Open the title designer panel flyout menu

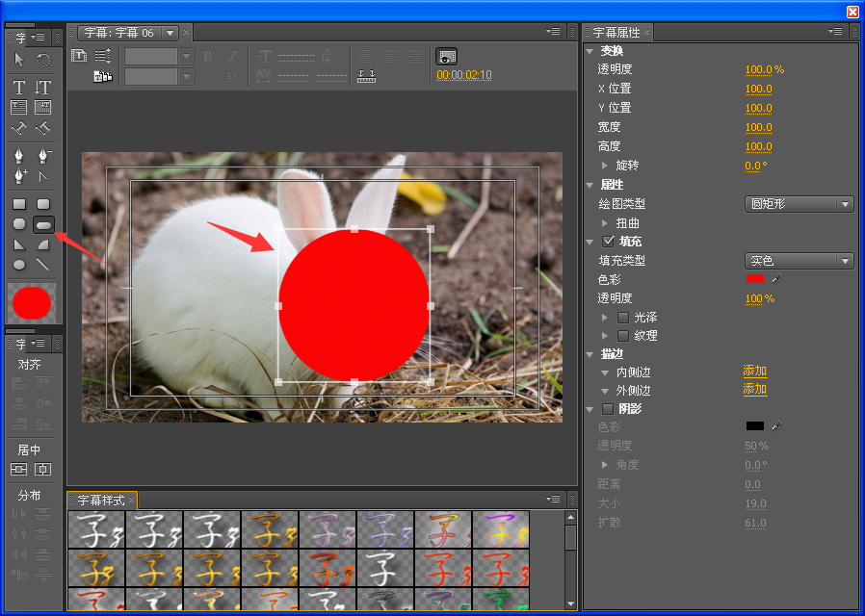pyautogui.click(x=553, y=32)
